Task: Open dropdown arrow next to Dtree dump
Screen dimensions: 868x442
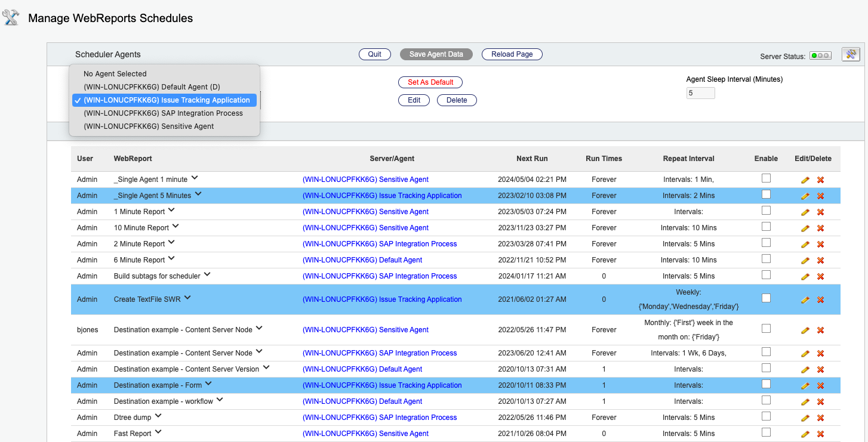Action: tap(159, 416)
